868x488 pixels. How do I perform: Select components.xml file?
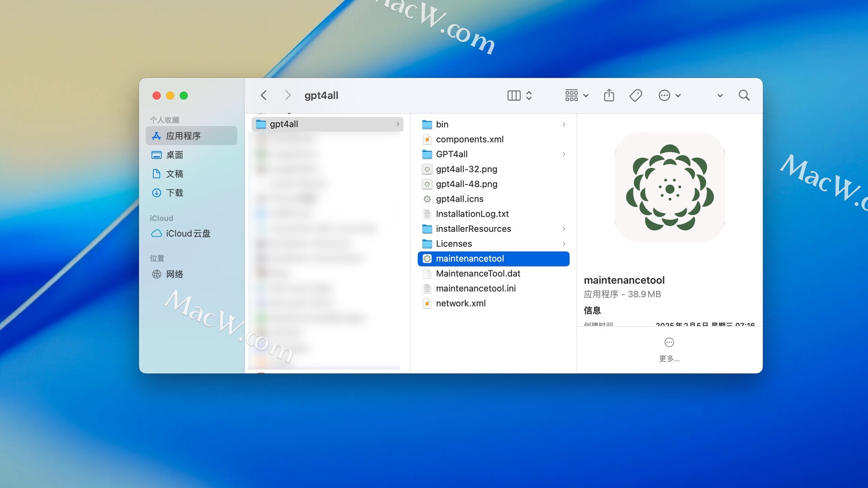click(x=494, y=139)
